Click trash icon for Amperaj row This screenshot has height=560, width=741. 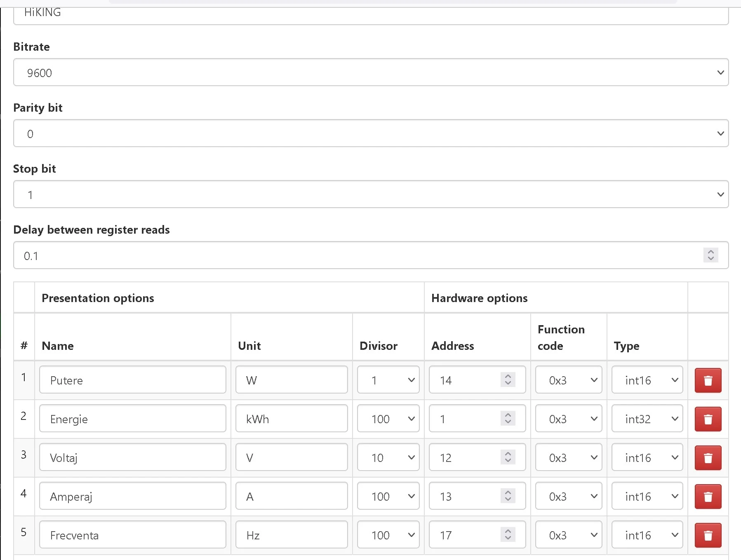pos(708,496)
